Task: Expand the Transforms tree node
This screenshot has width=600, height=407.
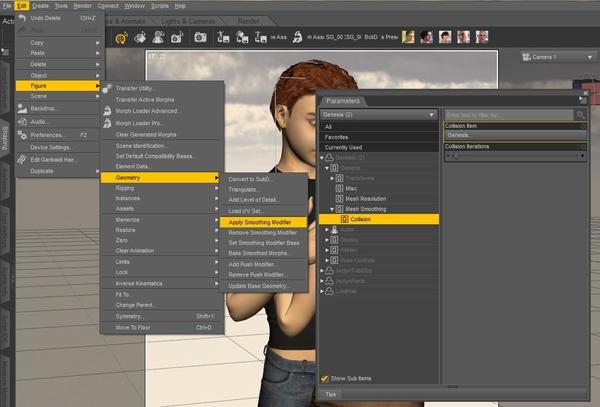Action: point(332,178)
